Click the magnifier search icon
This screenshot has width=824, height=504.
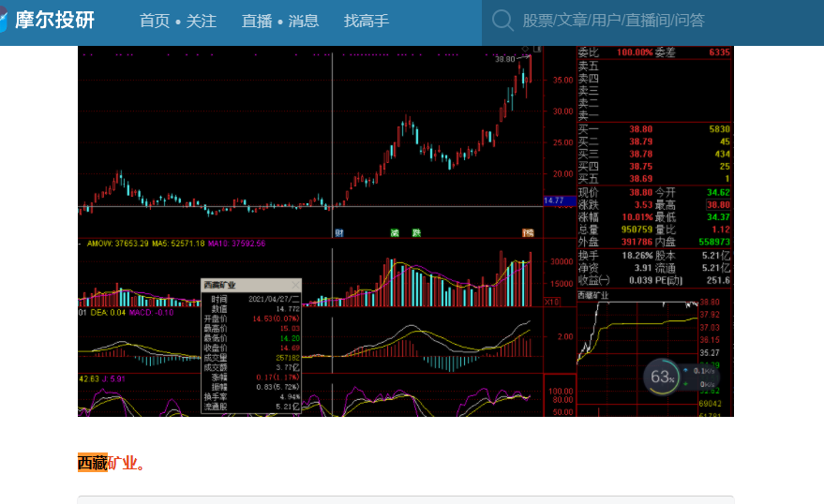pos(502,21)
